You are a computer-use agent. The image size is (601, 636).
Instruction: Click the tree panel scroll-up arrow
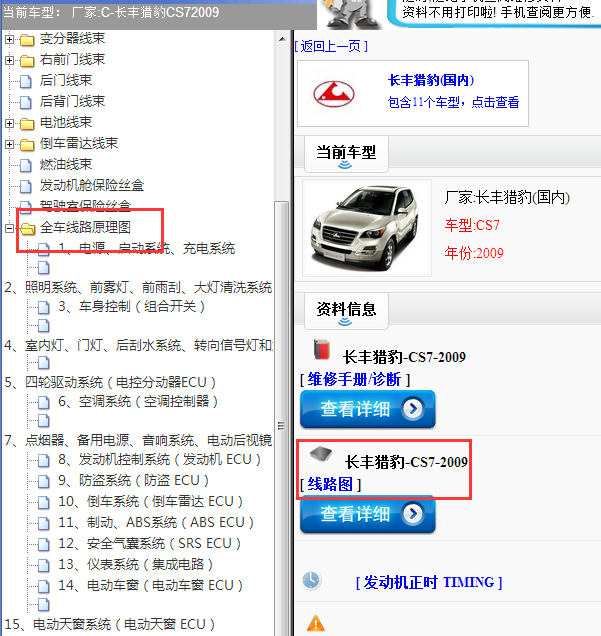pyautogui.click(x=282, y=39)
